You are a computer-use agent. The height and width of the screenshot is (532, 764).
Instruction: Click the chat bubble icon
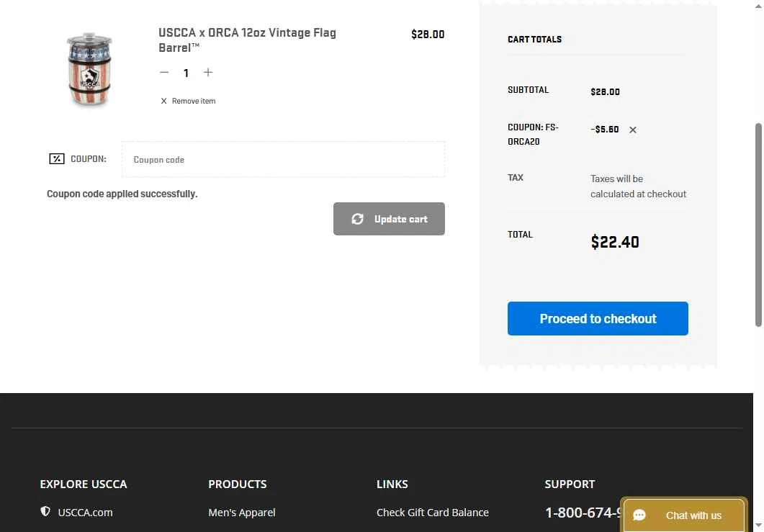pyautogui.click(x=639, y=515)
